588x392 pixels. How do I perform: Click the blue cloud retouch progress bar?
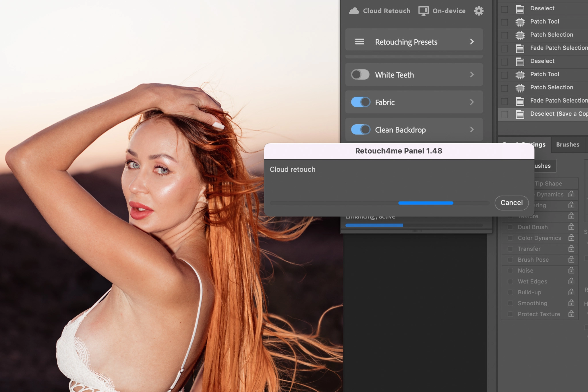[425, 203]
